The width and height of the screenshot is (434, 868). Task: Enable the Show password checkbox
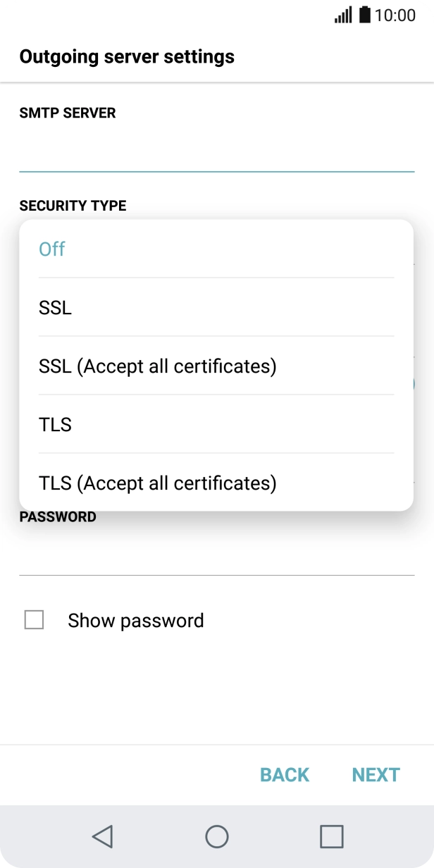[35, 620]
